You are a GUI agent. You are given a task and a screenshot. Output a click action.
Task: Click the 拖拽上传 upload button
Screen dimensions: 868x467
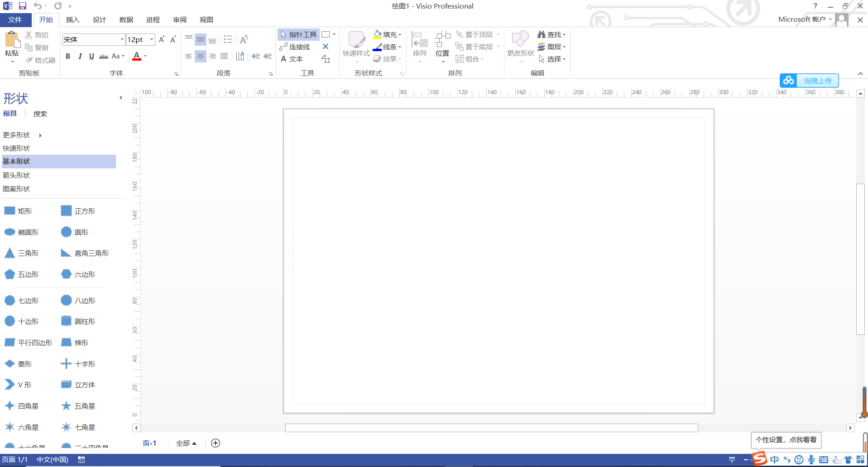coord(809,81)
